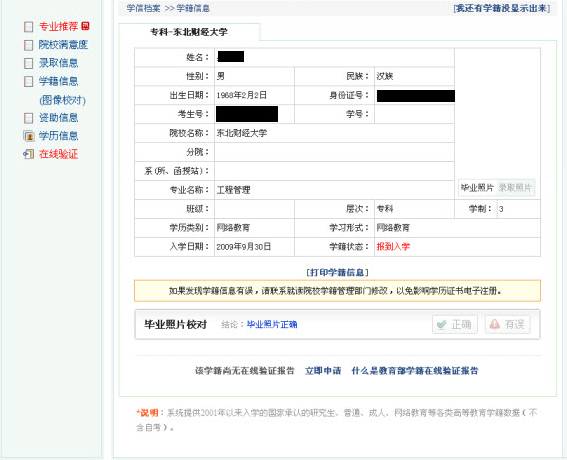This screenshot has width=567, height=460.
Task: Click the icon beside 学籍信息
Action: click(29, 81)
